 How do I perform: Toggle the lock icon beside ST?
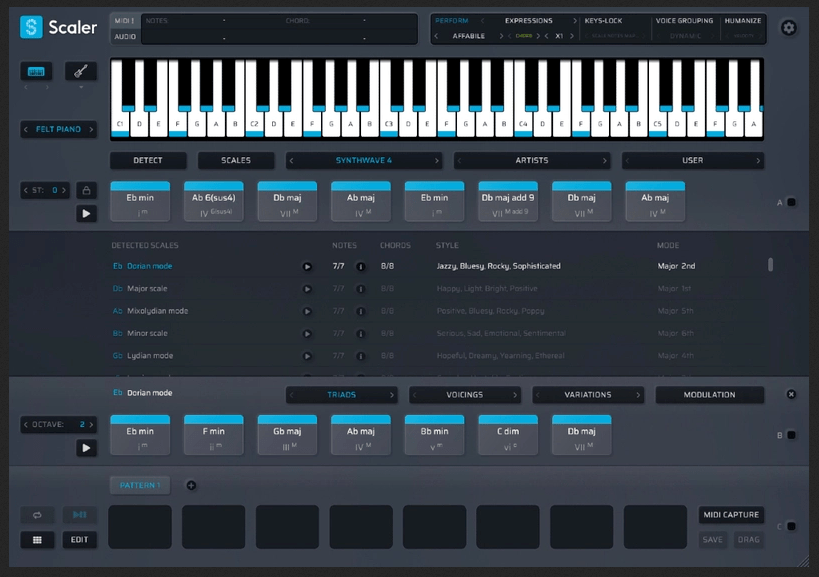86,191
